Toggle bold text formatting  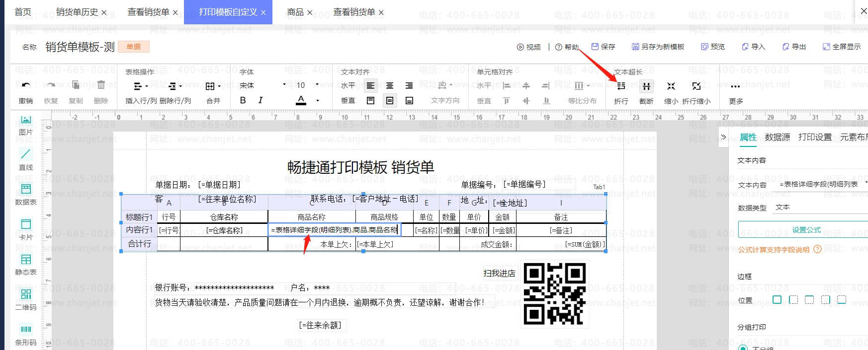point(243,100)
